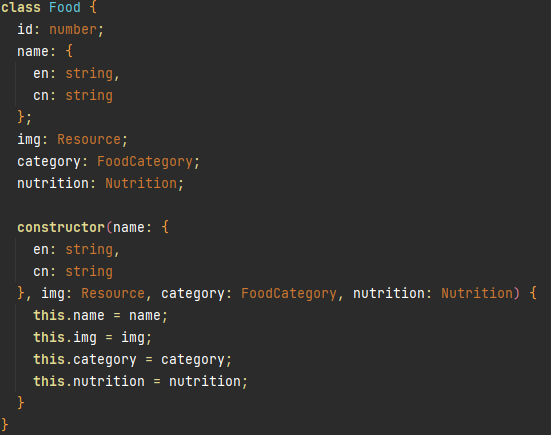Click the class keyword
Viewport: 551px width, 435px height.
[21, 7]
